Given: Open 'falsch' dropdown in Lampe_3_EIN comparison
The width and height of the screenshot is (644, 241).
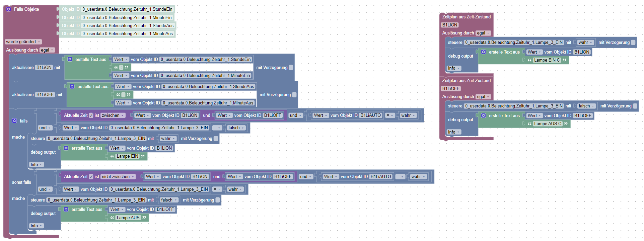Looking at the screenshot, I should 236,128.
